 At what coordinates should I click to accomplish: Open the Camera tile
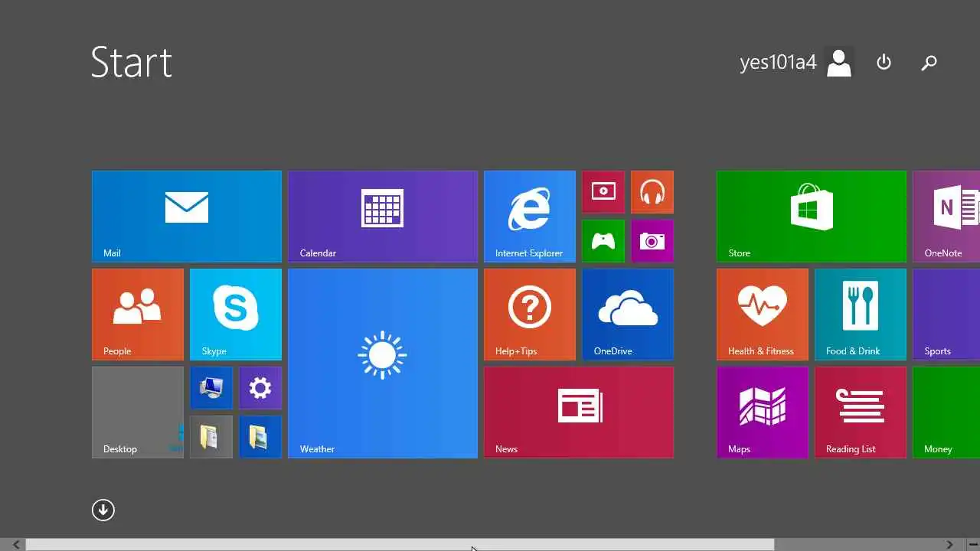click(652, 241)
